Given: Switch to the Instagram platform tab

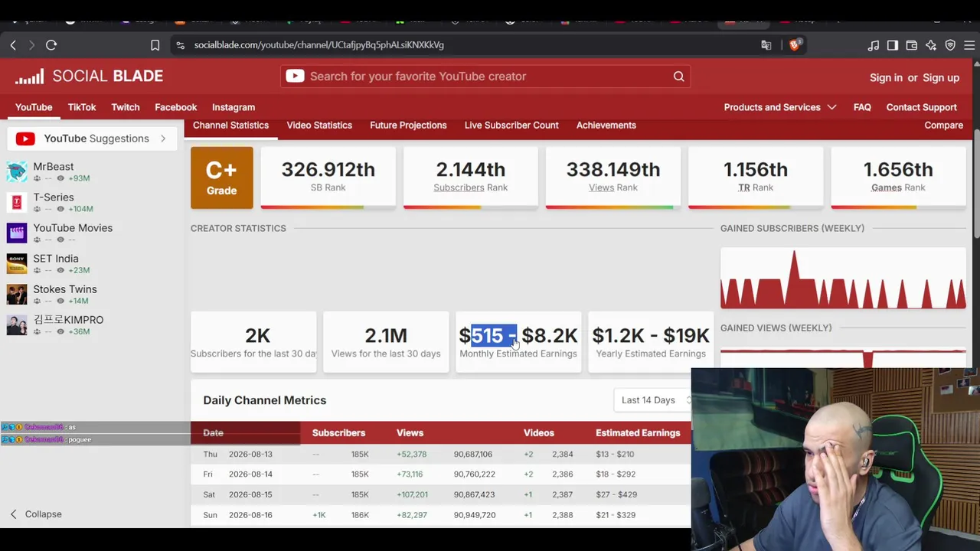Looking at the screenshot, I should coord(234,107).
